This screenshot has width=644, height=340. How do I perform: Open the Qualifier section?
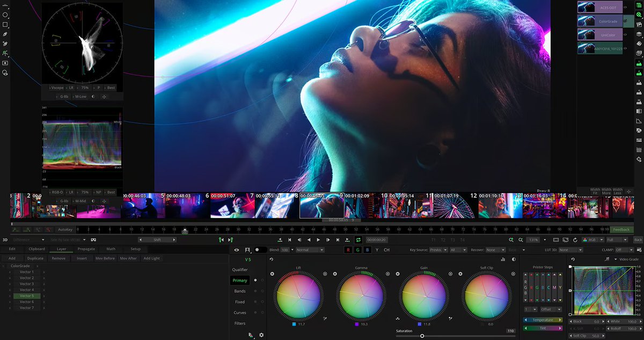pyautogui.click(x=240, y=270)
